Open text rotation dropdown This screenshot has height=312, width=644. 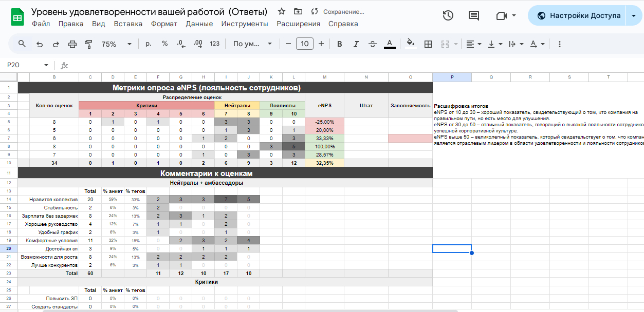[538, 44]
